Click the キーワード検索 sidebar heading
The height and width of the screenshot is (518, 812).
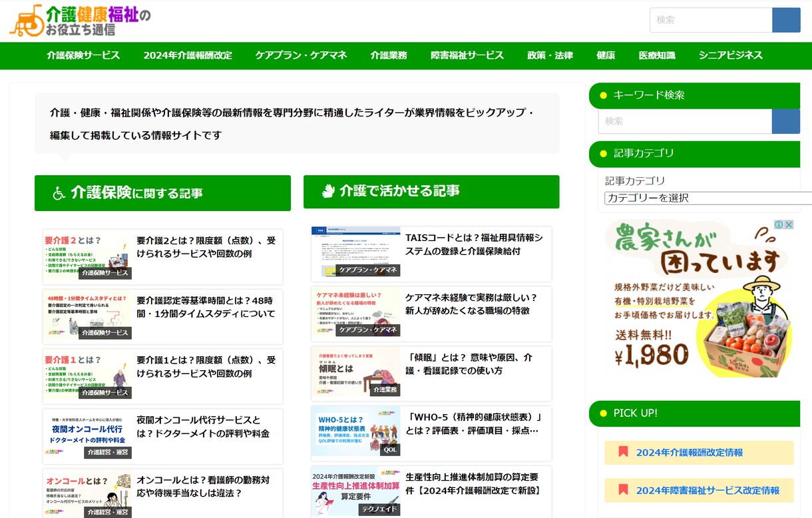pos(694,95)
